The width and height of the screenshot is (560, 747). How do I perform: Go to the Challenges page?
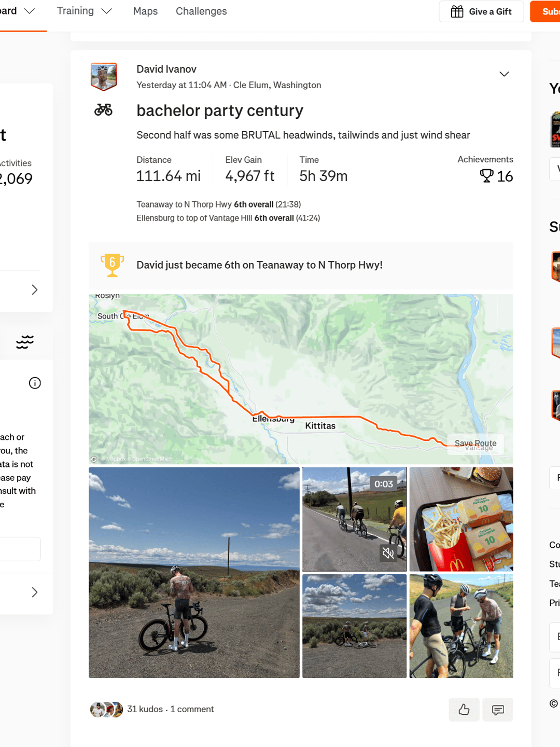coord(201,11)
